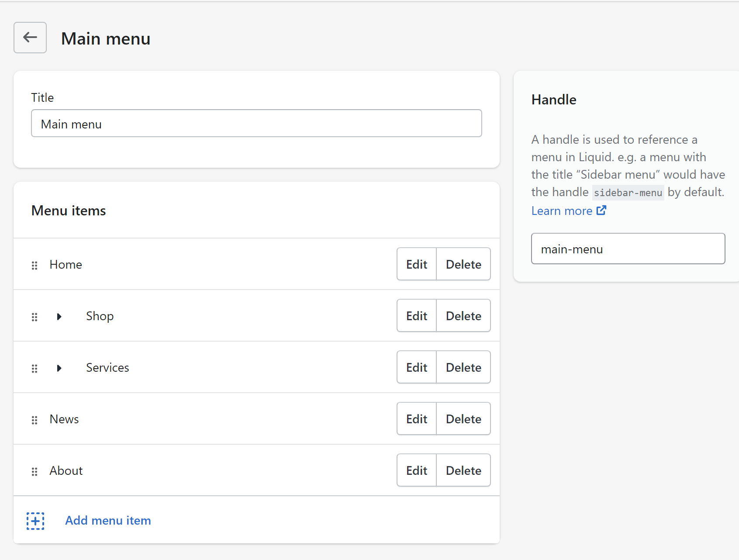This screenshot has height=560, width=739.
Task: Click the drag handle beside Shop
Action: pyautogui.click(x=35, y=317)
